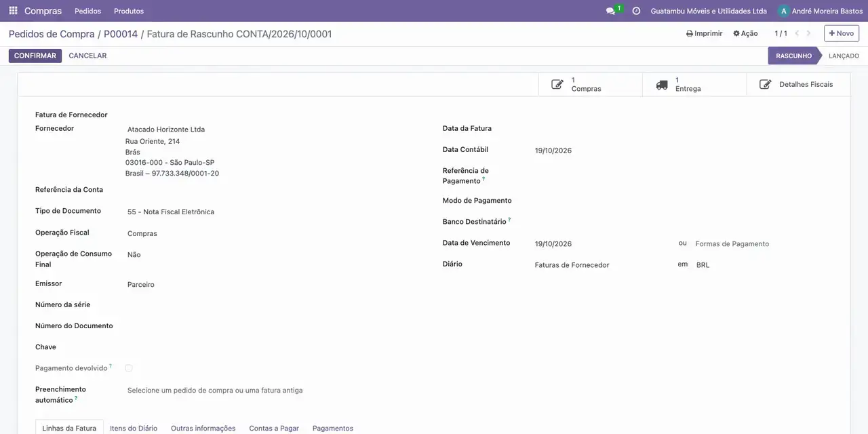The height and width of the screenshot is (434, 868).
Task: Confirm the draft invoice
Action: coord(35,56)
